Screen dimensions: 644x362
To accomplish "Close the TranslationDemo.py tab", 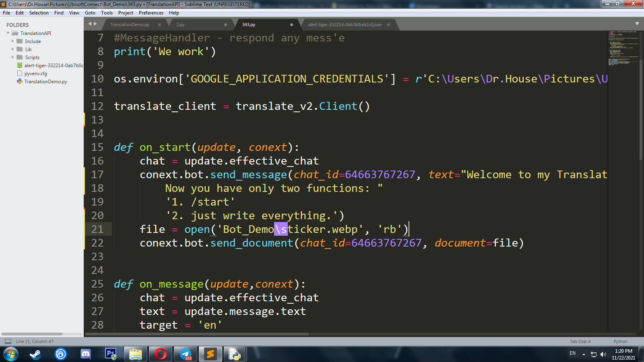I will [x=159, y=25].
